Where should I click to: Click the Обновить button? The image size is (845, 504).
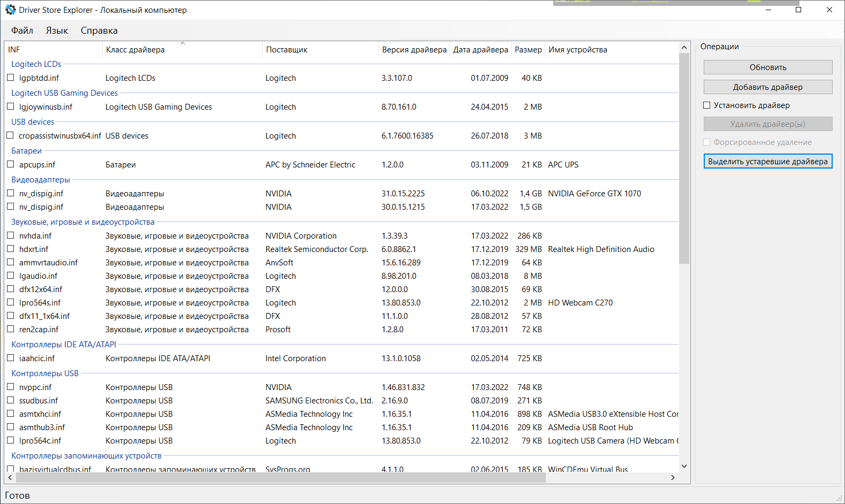pos(768,67)
